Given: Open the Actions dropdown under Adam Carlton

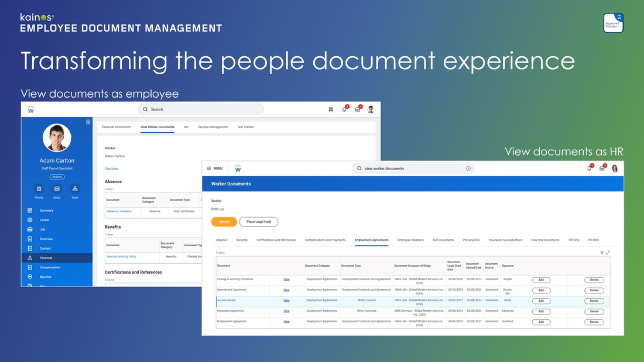Looking at the screenshot, I should tap(57, 176).
